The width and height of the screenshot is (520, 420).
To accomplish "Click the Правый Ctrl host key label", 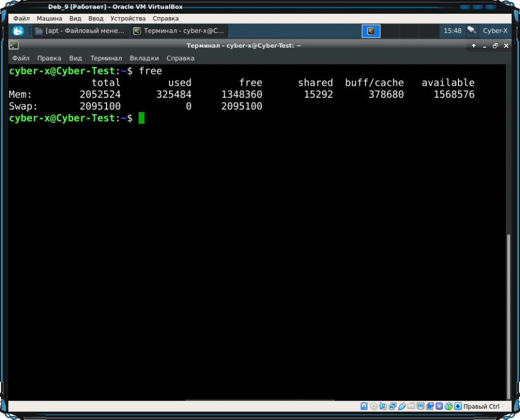I will click(481, 406).
